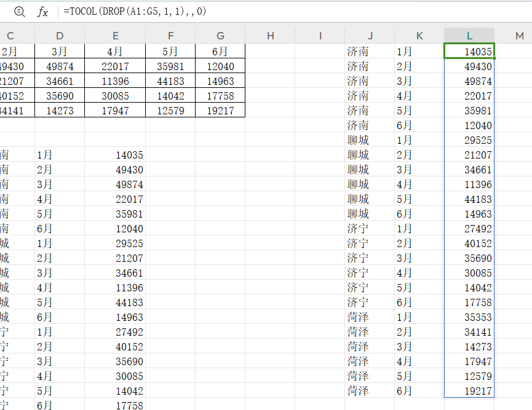Click the 3月 header cell in column D

pos(60,51)
